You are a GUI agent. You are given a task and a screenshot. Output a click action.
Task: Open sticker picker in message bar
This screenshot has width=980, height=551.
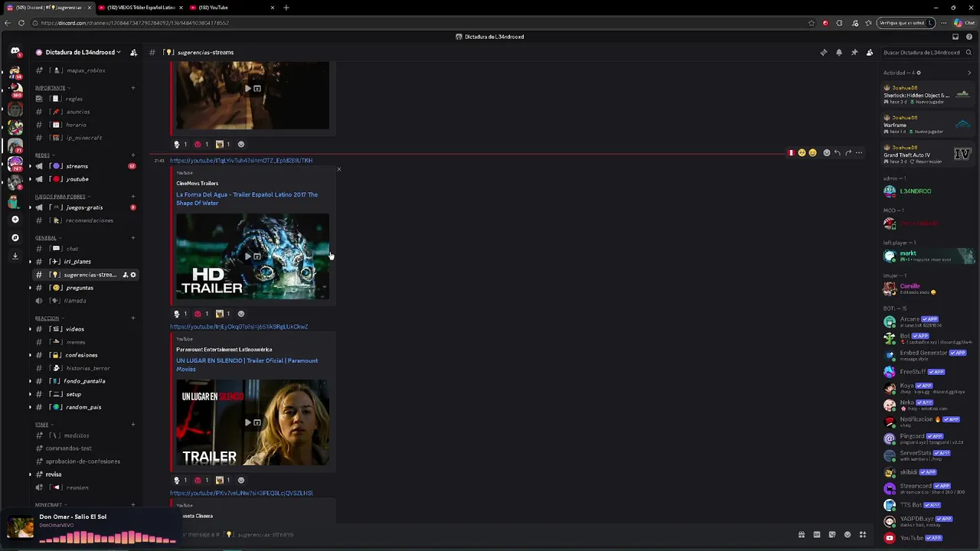pyautogui.click(x=831, y=535)
